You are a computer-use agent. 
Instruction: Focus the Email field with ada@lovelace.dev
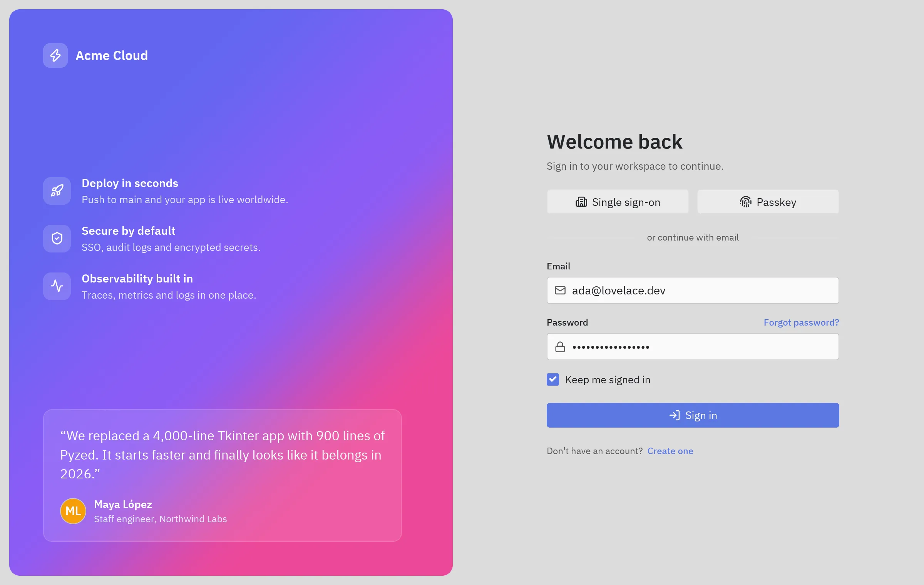tap(693, 291)
